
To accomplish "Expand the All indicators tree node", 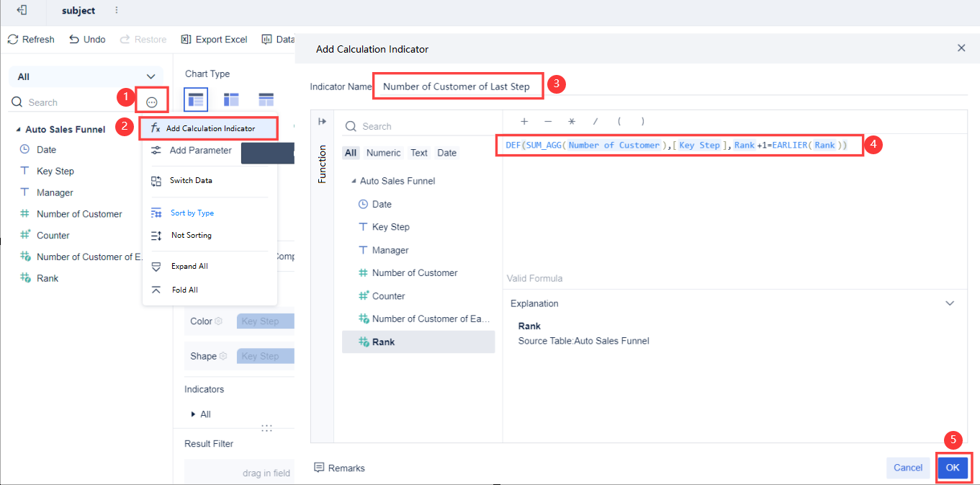I will [193, 414].
